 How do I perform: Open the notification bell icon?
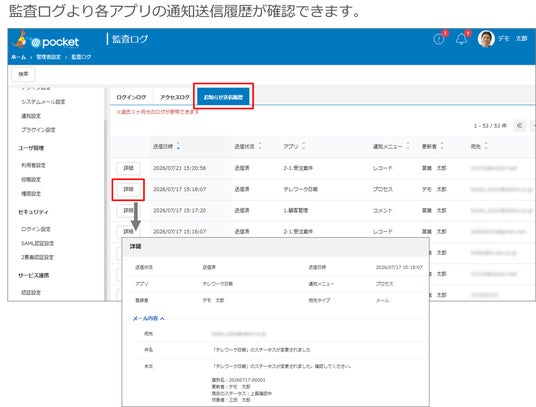pyautogui.click(x=462, y=39)
